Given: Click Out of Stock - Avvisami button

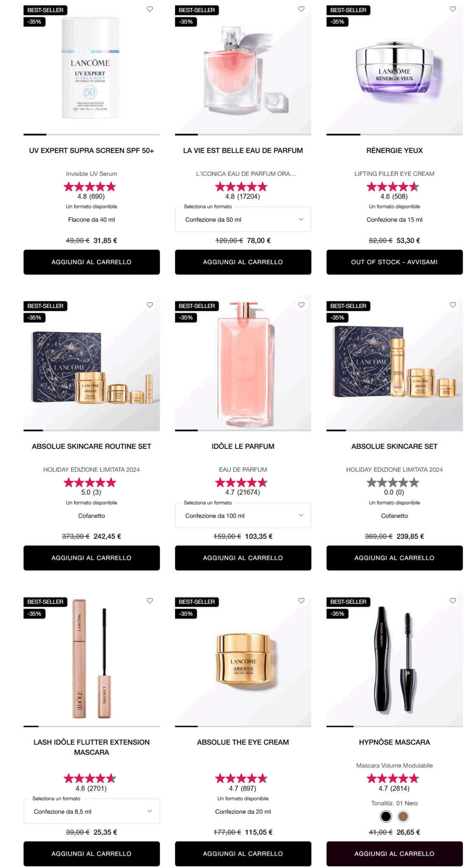Looking at the screenshot, I should 394,262.
